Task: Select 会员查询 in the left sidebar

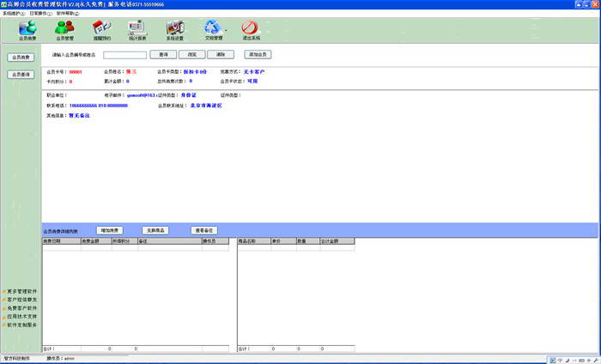Action: coord(20,75)
